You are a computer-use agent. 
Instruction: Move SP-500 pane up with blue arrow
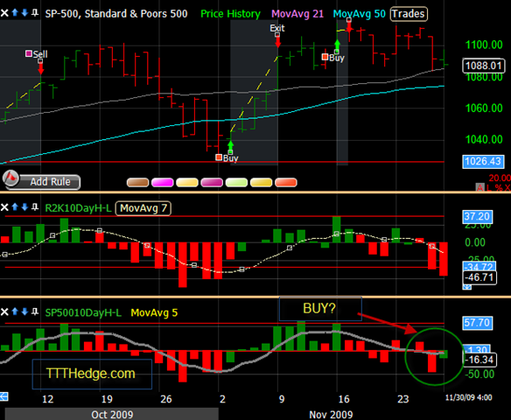pos(15,13)
